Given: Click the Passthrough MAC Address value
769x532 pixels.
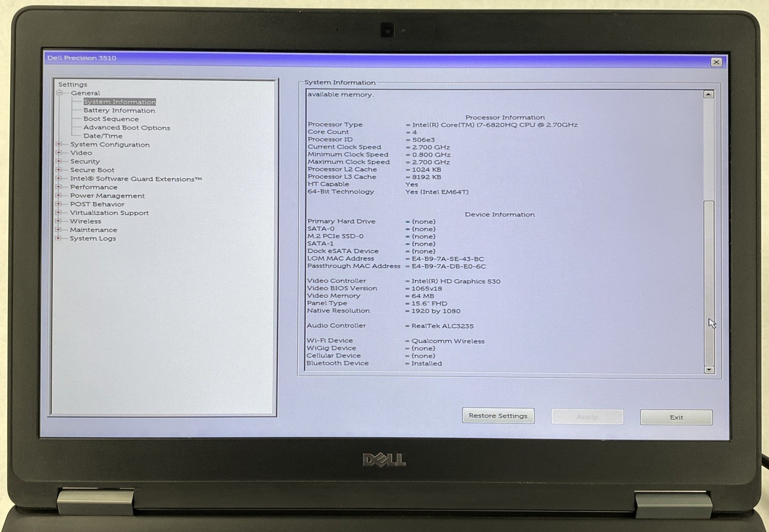Looking at the screenshot, I should pyautogui.click(x=448, y=266).
